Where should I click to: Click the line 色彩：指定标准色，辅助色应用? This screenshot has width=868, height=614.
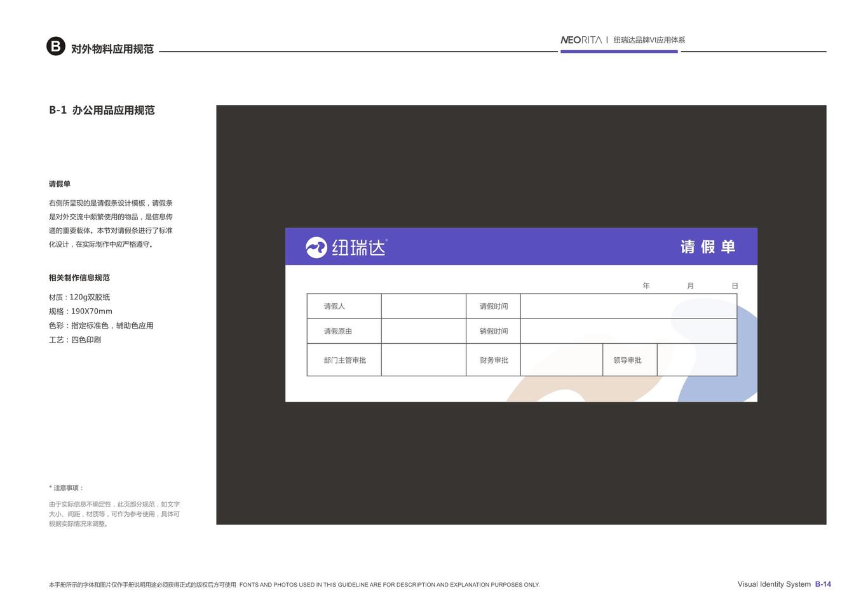point(101,325)
